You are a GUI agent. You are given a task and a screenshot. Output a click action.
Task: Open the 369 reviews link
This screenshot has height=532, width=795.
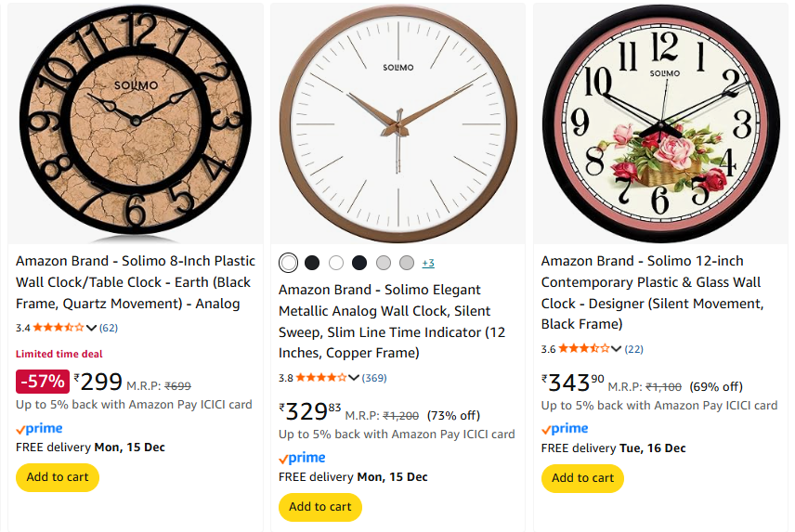click(374, 378)
